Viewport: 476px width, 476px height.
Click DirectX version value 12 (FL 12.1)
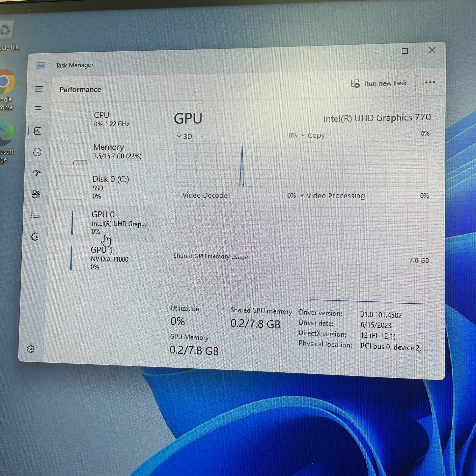click(x=378, y=336)
